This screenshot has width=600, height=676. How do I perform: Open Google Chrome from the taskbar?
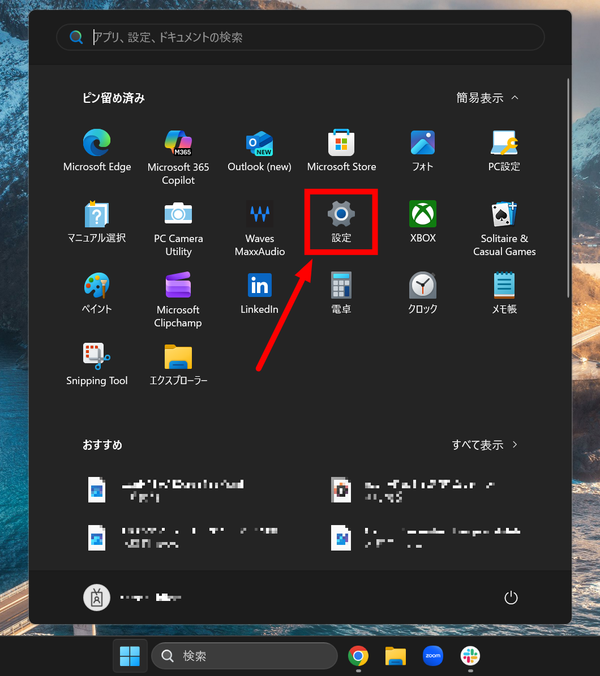tap(358, 656)
